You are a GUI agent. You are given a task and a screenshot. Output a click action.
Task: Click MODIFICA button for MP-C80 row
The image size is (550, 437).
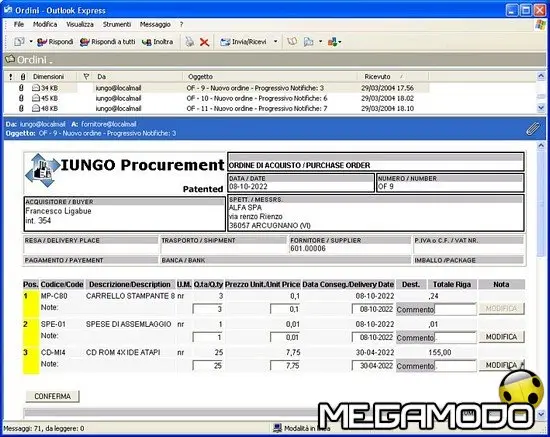502,309
